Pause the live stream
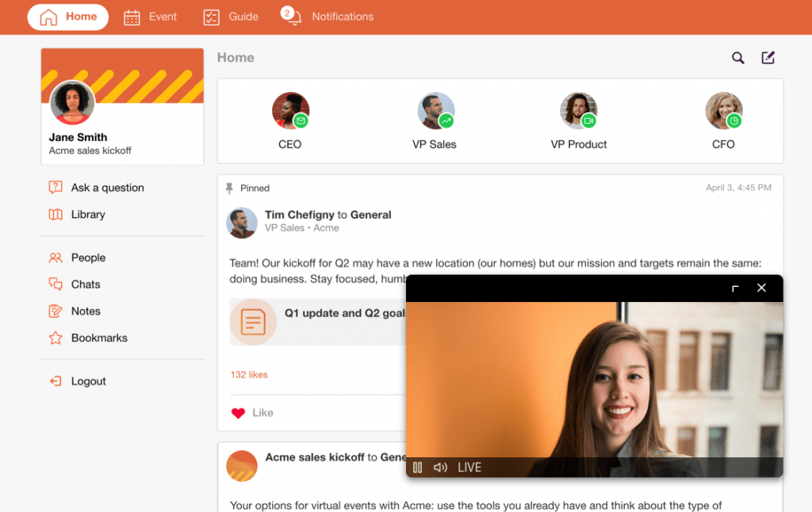The width and height of the screenshot is (812, 512). point(418,467)
